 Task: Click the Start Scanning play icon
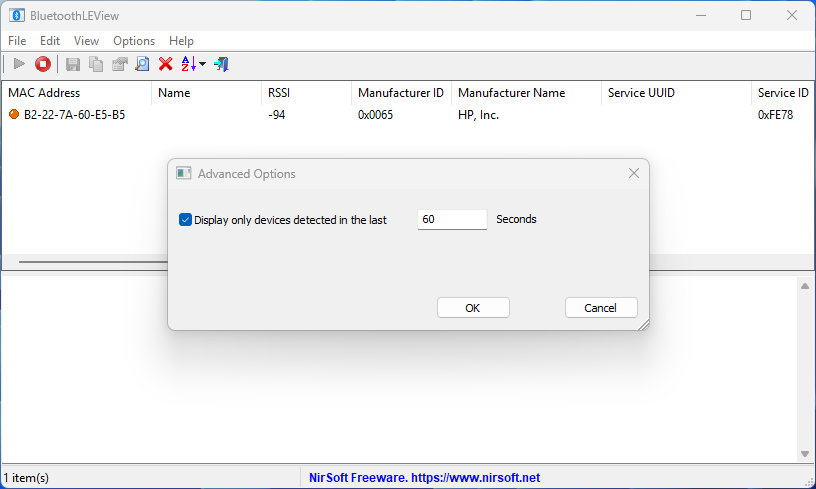[19, 64]
